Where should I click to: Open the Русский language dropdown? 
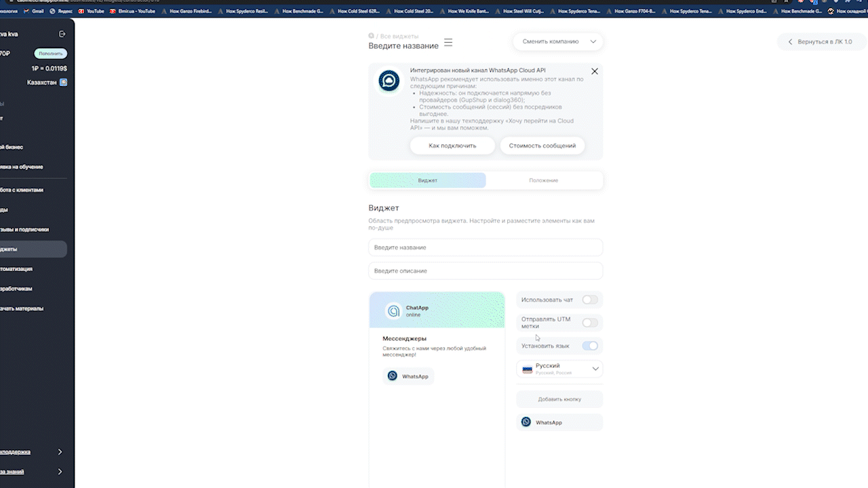559,369
